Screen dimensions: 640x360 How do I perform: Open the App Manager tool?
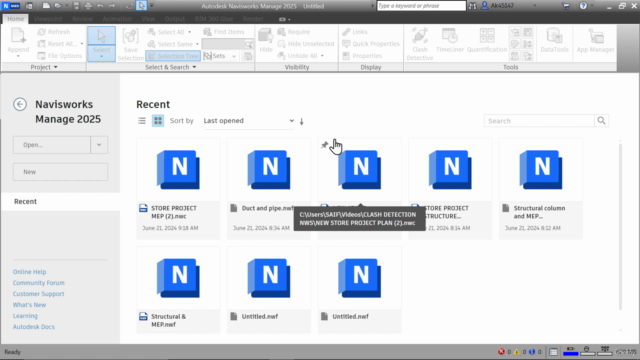pyautogui.click(x=596, y=41)
